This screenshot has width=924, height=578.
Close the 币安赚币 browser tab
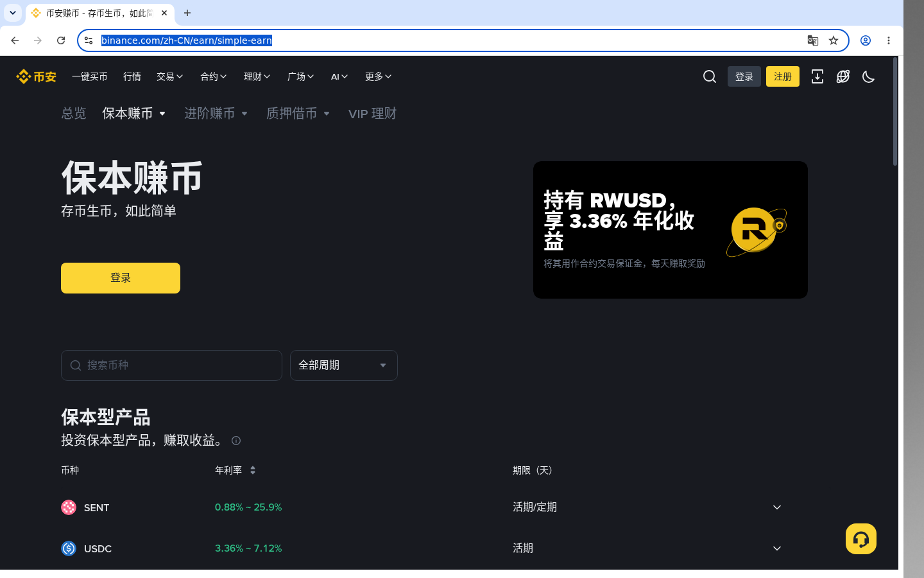click(164, 13)
